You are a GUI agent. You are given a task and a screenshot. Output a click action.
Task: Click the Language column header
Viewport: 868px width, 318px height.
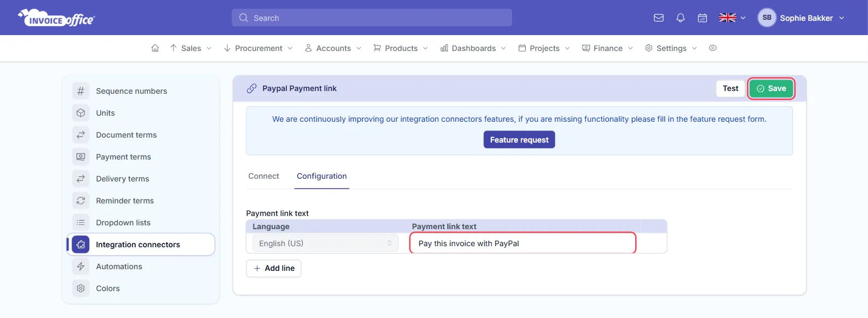pos(271,226)
